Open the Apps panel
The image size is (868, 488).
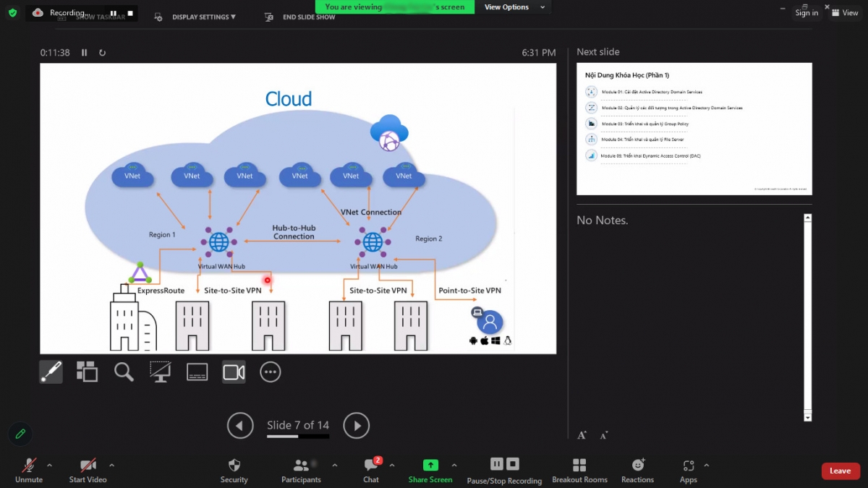[x=689, y=470]
